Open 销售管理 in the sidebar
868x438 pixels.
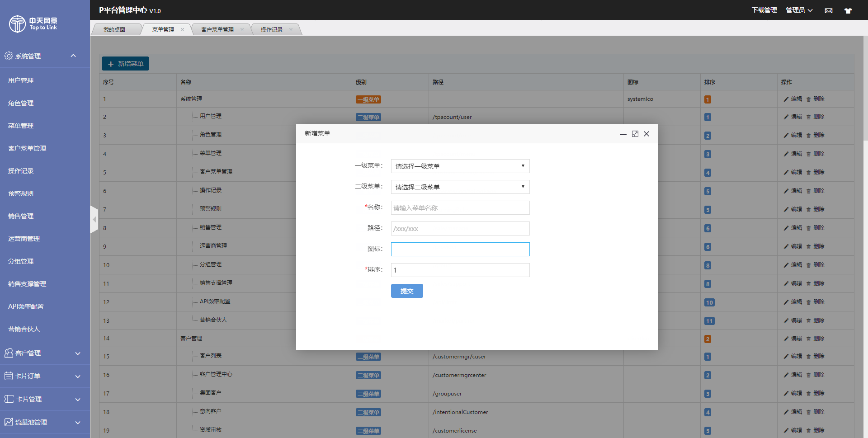[x=21, y=216]
